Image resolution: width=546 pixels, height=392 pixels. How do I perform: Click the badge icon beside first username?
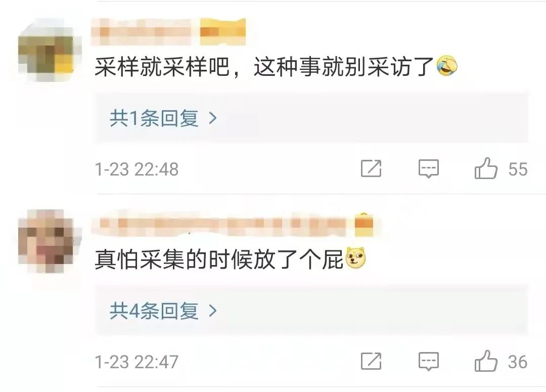[x=223, y=32]
